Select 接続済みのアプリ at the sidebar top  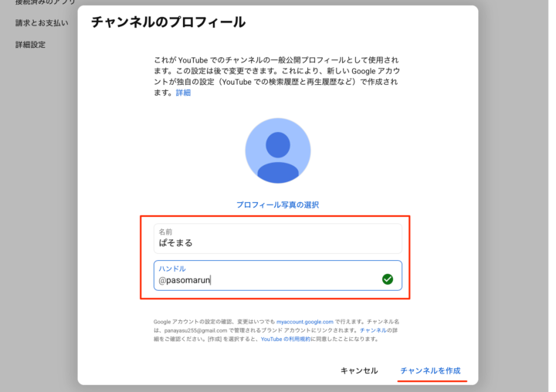click(x=42, y=2)
